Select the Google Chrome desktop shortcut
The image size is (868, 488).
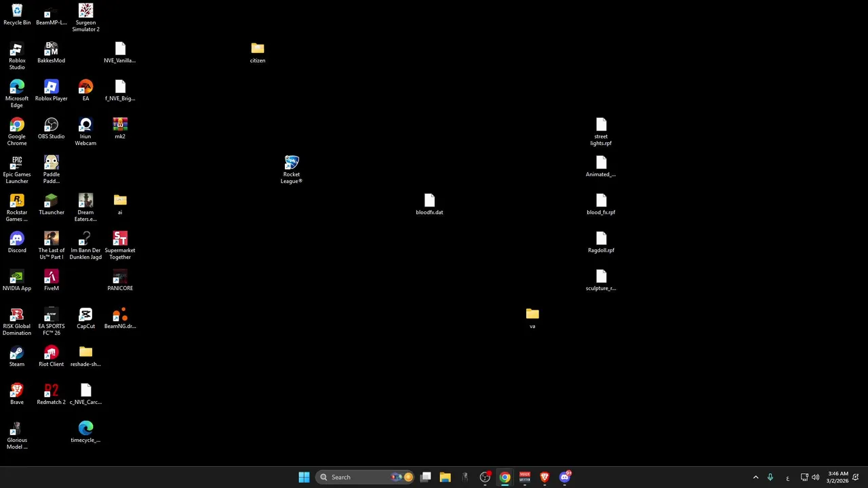click(17, 131)
